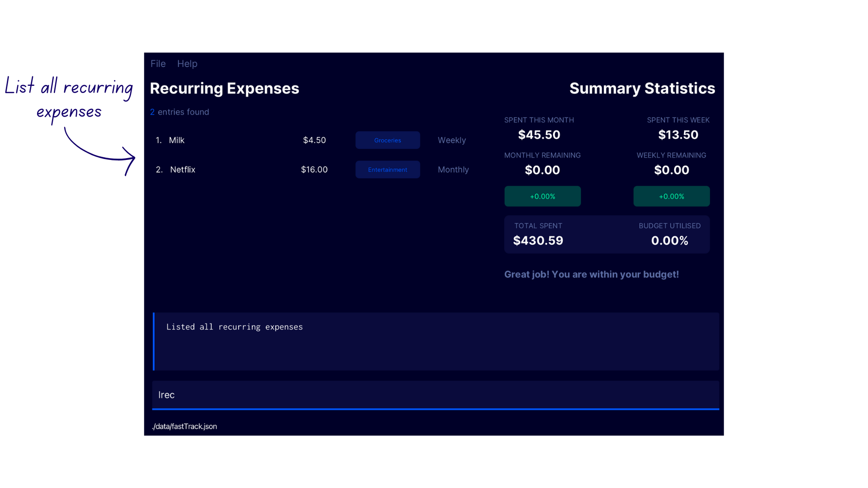The height and width of the screenshot is (488, 868).
Task: Click the Summary Statistics heading
Action: pos(642,88)
